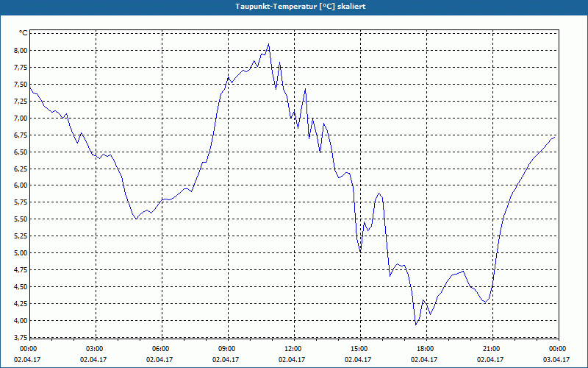
Task: Select the y-axis value "7,75"
Action: (x=21, y=67)
